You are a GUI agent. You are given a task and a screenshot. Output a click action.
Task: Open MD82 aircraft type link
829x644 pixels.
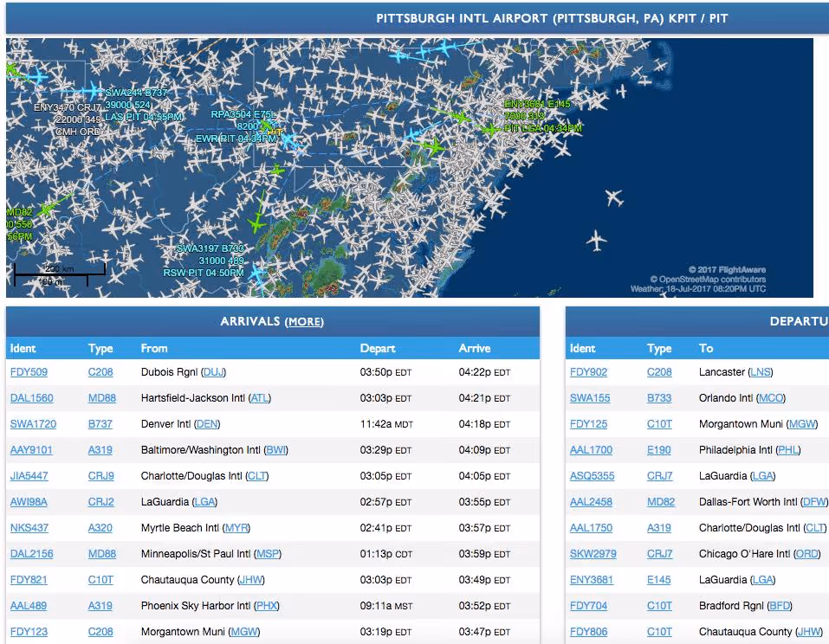pyautogui.click(x=661, y=501)
